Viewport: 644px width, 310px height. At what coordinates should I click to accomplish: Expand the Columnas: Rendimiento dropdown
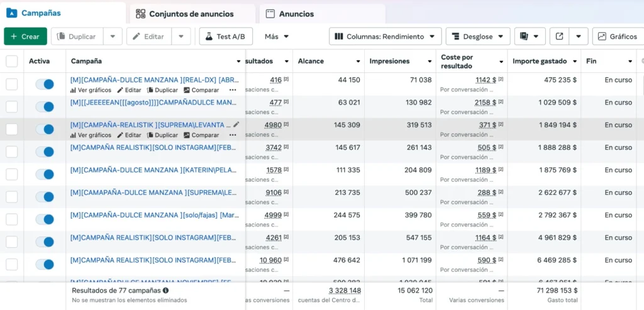[x=385, y=36]
